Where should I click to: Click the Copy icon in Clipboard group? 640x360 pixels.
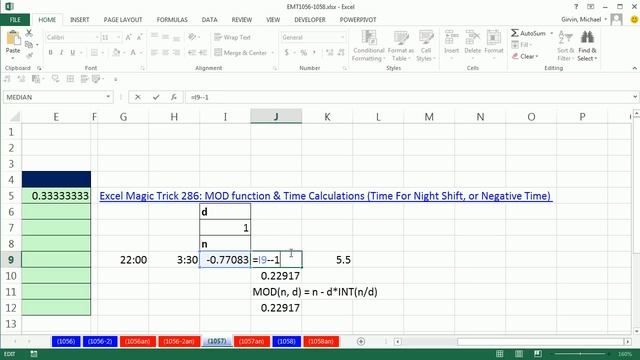coord(29,44)
